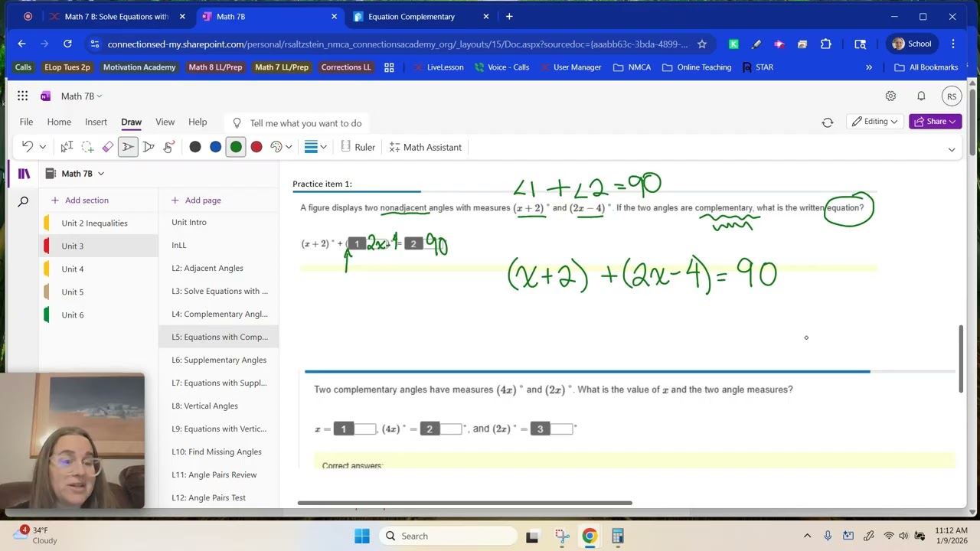
Task: Expand the ribbon display options chevron
Action: (952, 149)
